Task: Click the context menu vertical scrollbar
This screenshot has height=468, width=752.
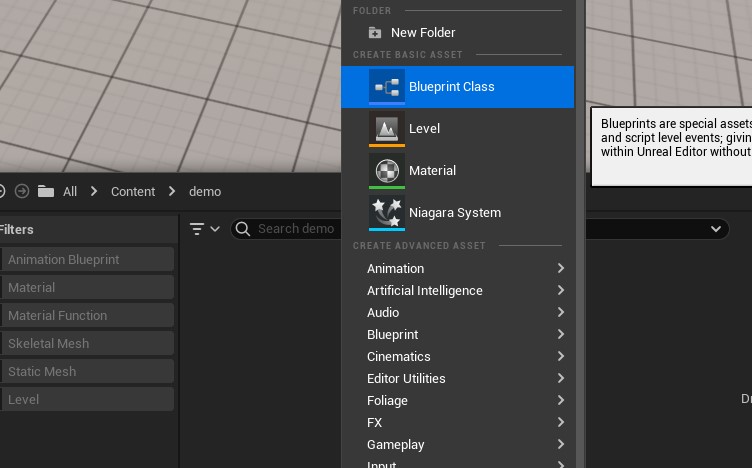Action: (580, 234)
